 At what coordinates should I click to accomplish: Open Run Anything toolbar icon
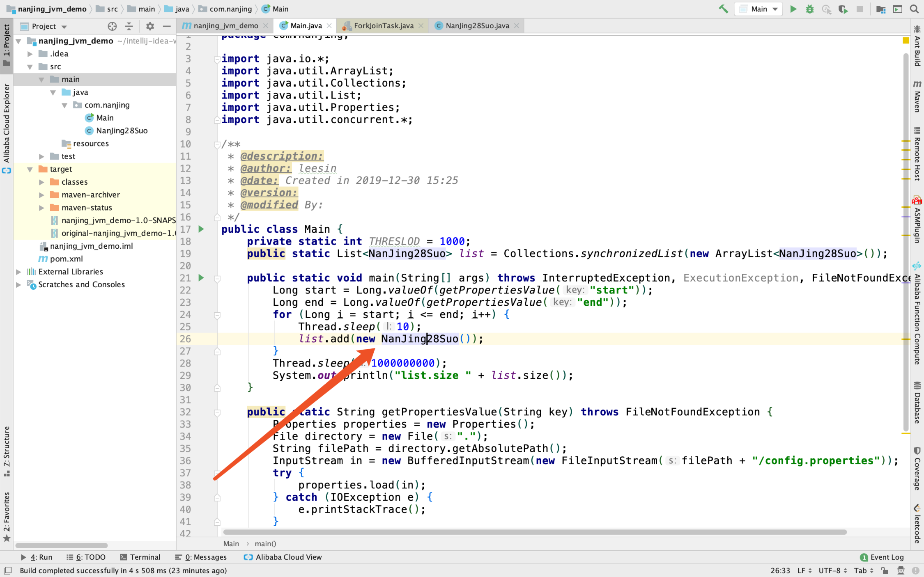[x=897, y=9]
